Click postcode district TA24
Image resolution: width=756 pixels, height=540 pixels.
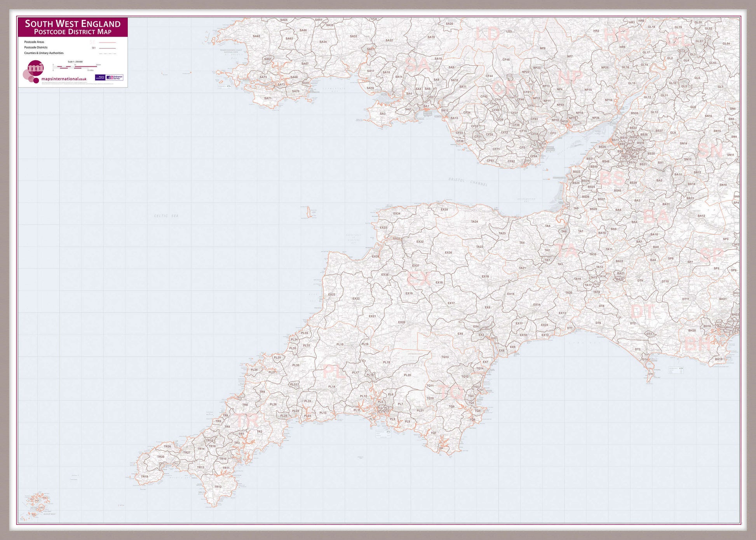474,222
